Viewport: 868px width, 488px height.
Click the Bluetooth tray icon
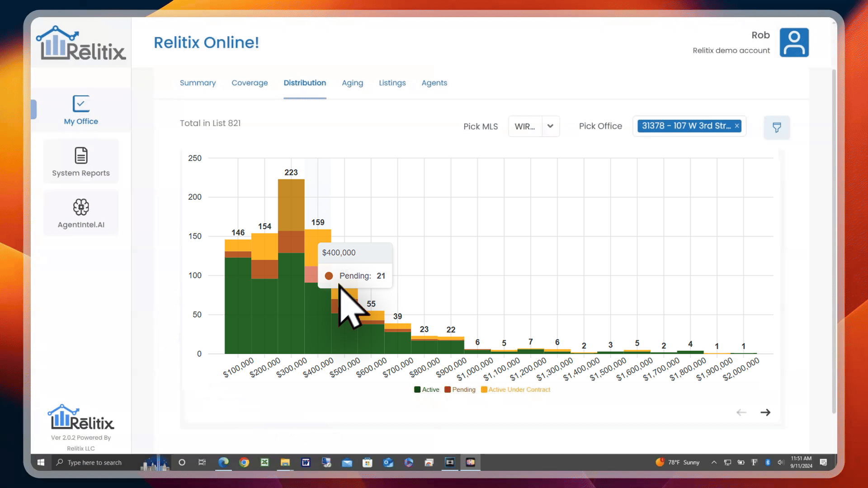(x=768, y=462)
